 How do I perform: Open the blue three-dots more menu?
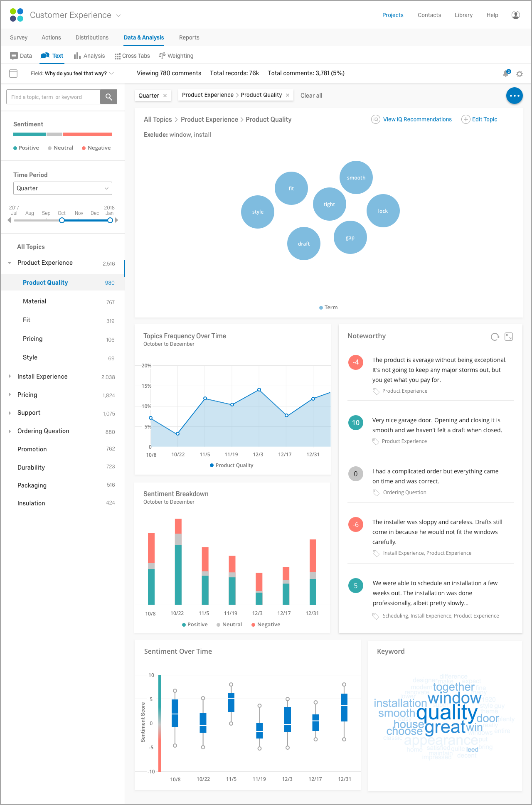pos(515,96)
